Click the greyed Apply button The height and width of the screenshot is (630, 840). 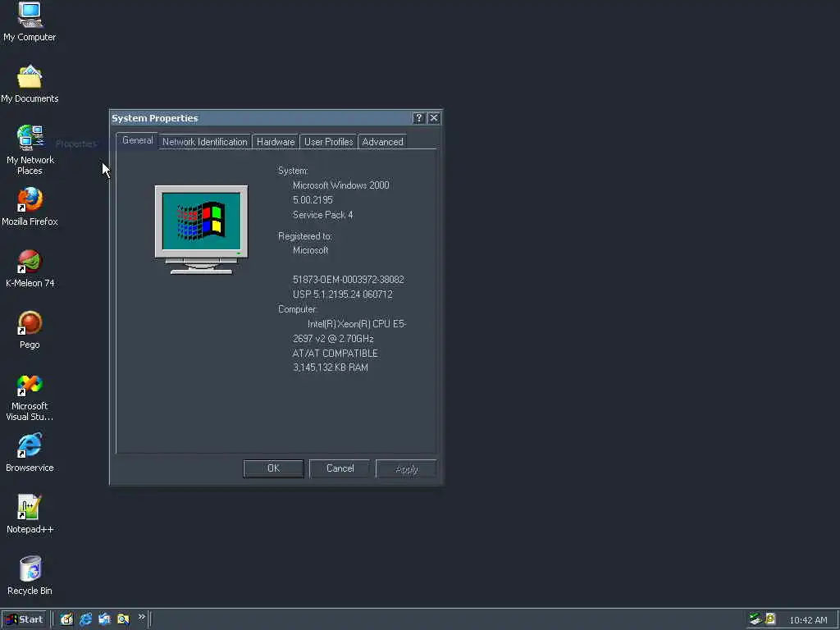(406, 468)
